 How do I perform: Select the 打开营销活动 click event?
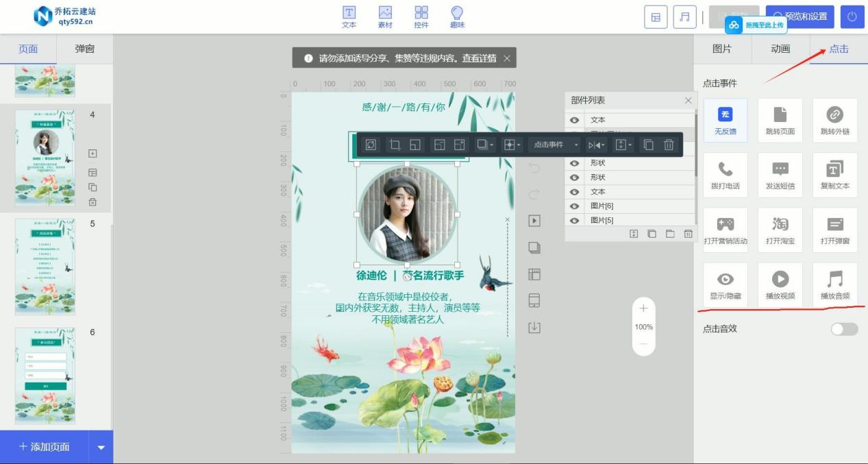pos(726,230)
